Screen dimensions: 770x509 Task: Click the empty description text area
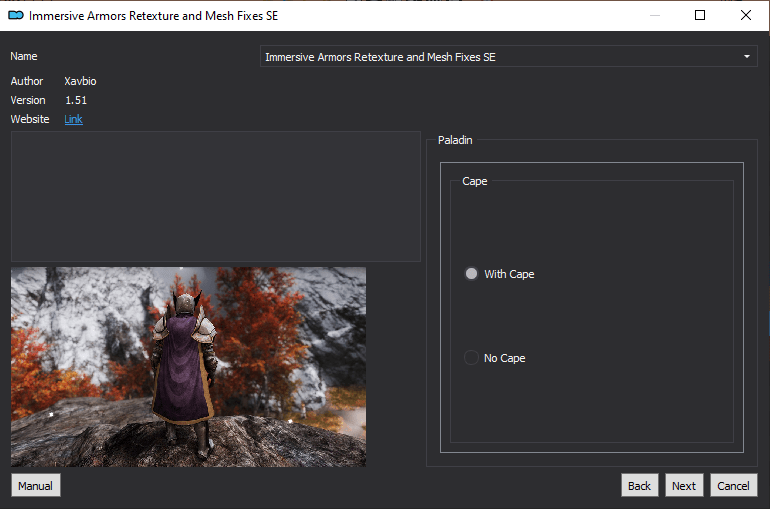tap(216, 196)
